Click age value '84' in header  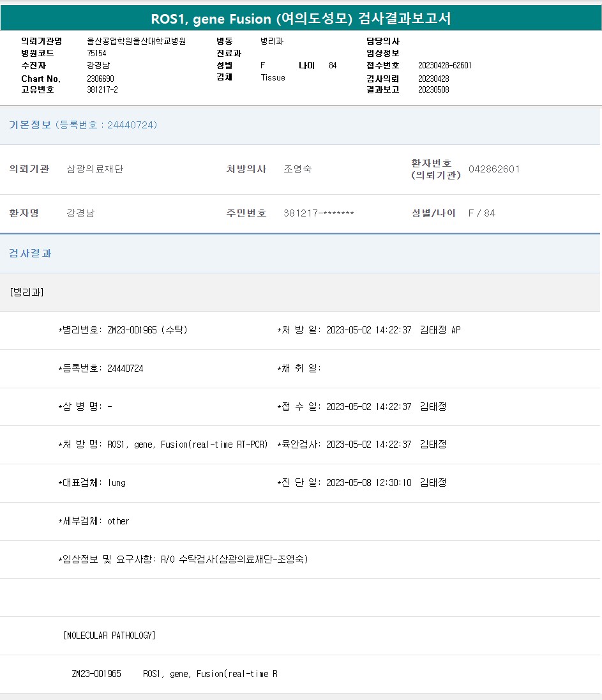pyautogui.click(x=333, y=66)
